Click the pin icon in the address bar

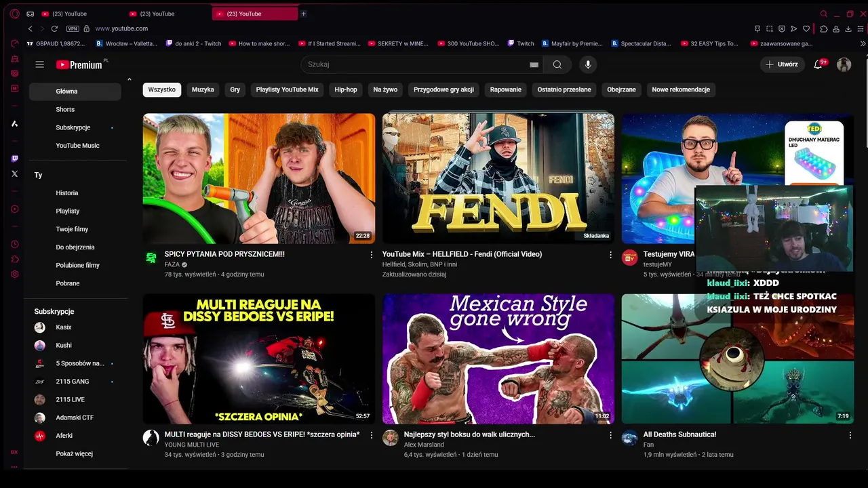click(757, 28)
